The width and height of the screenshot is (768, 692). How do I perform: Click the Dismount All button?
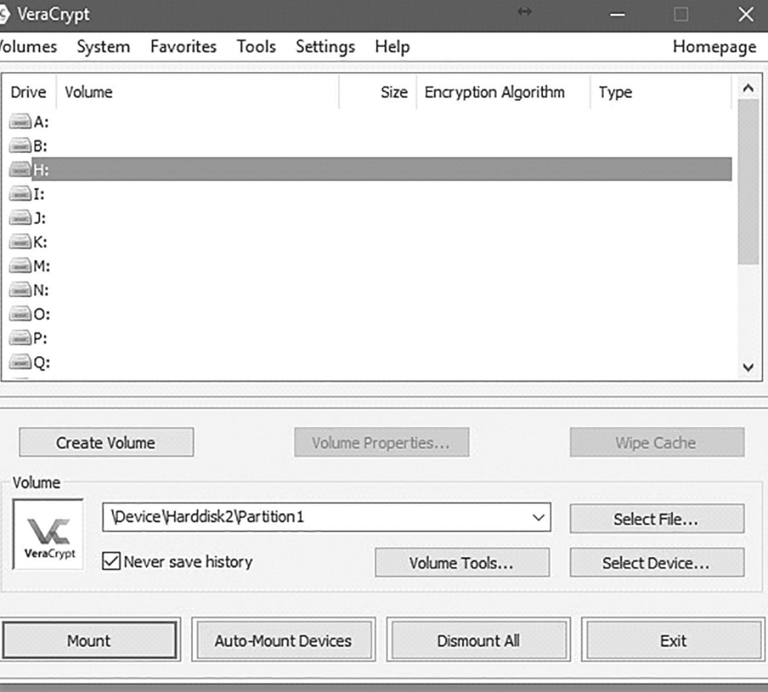(478, 641)
